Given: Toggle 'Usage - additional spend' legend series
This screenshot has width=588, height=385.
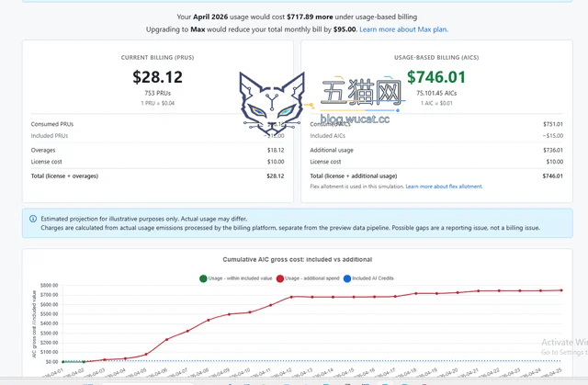Looking at the screenshot, I should pyautogui.click(x=308, y=278).
